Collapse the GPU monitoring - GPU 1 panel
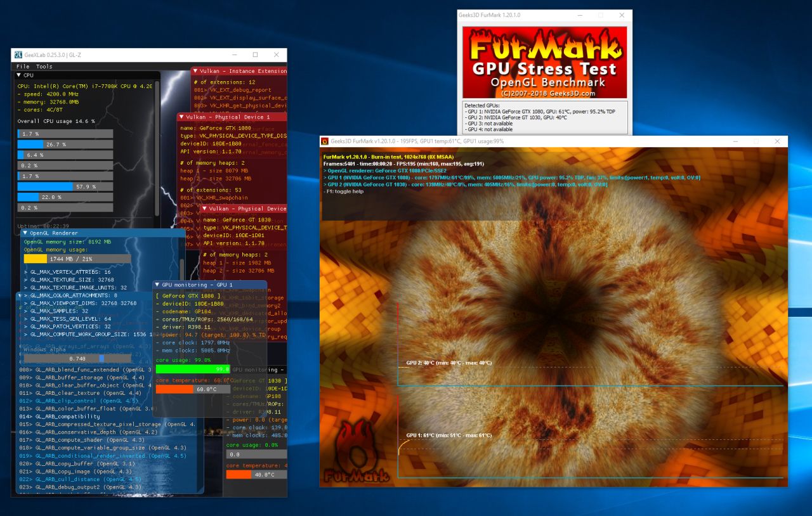 [x=158, y=285]
